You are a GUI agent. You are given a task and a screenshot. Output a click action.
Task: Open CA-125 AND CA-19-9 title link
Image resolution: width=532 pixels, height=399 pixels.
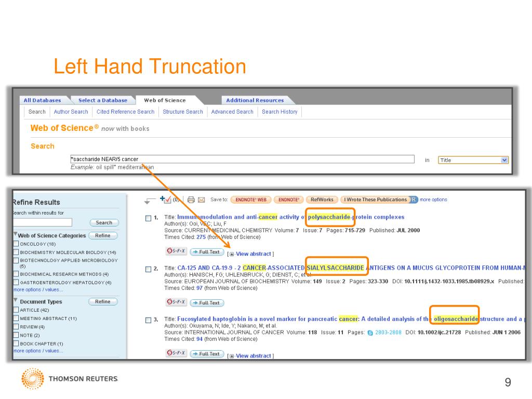(x=352, y=268)
